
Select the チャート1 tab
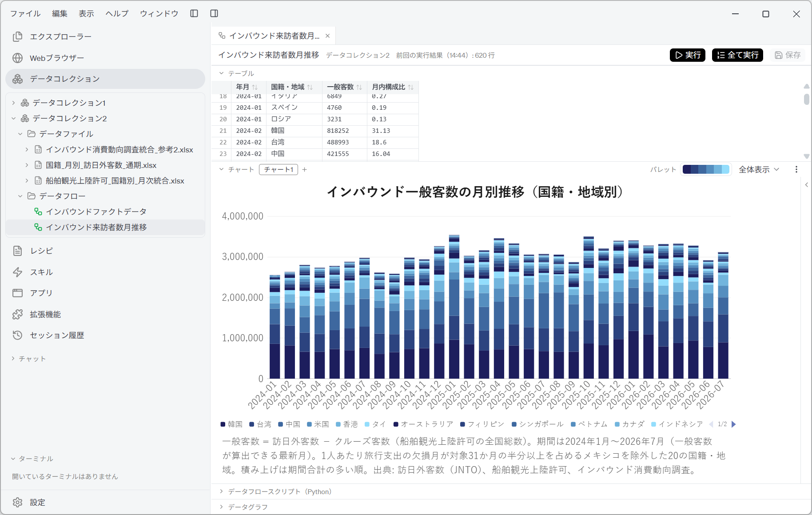click(x=279, y=169)
